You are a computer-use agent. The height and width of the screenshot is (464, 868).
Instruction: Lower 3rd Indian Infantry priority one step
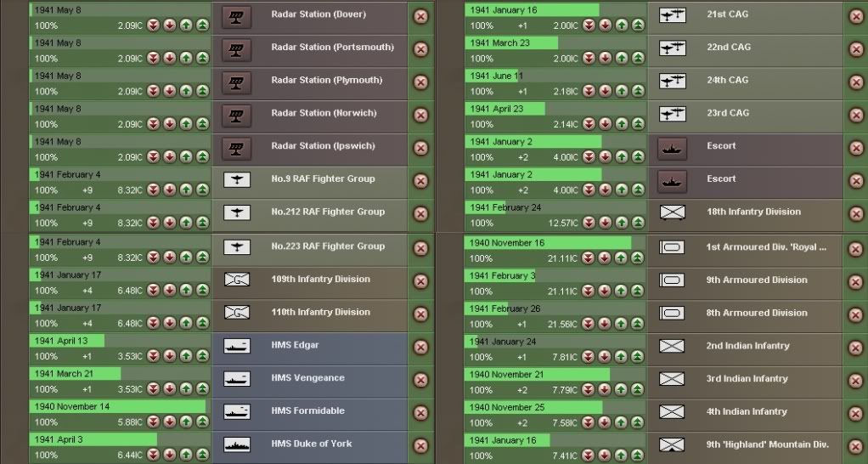[x=605, y=390]
